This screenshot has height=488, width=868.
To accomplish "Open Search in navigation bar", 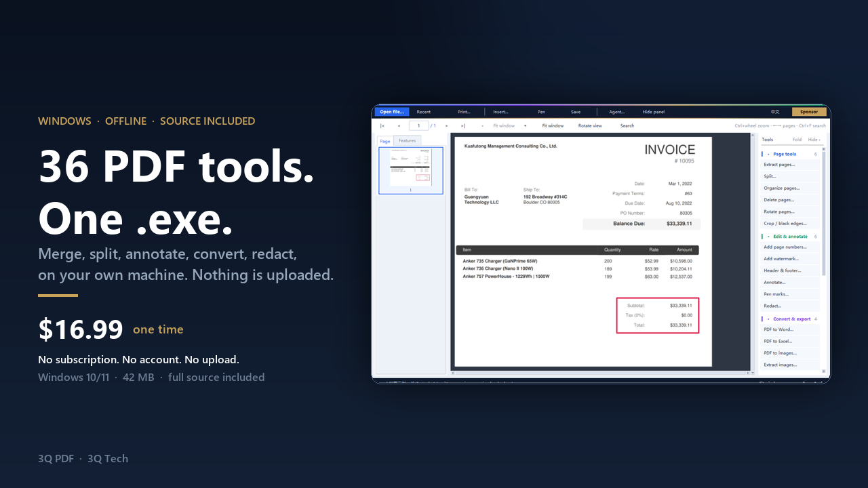I will click(627, 125).
